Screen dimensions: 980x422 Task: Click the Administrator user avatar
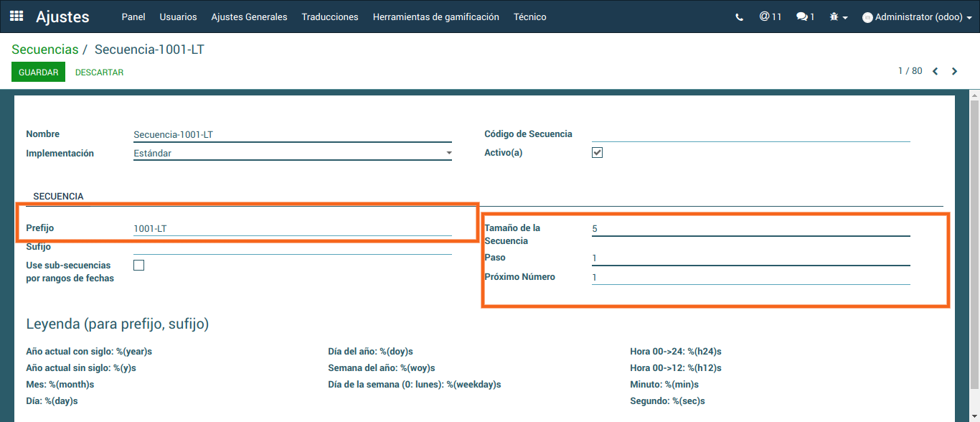pos(867,17)
